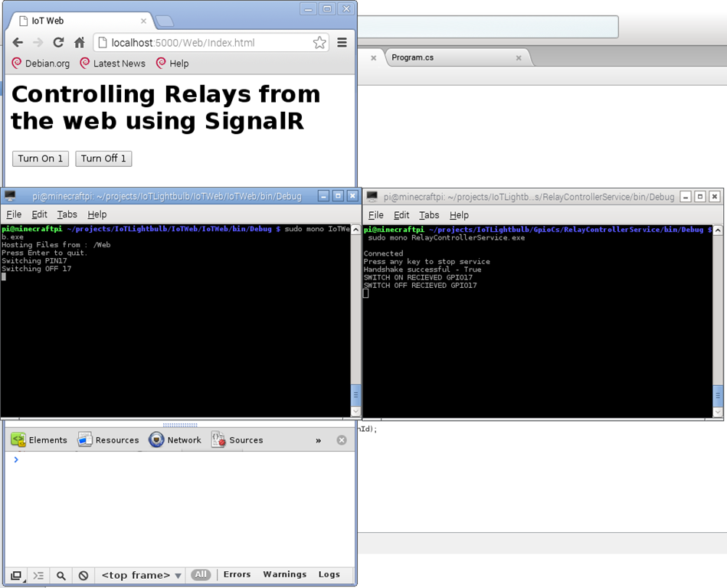727x588 pixels.
Task: Filter console to Errors only
Action: click(x=237, y=575)
